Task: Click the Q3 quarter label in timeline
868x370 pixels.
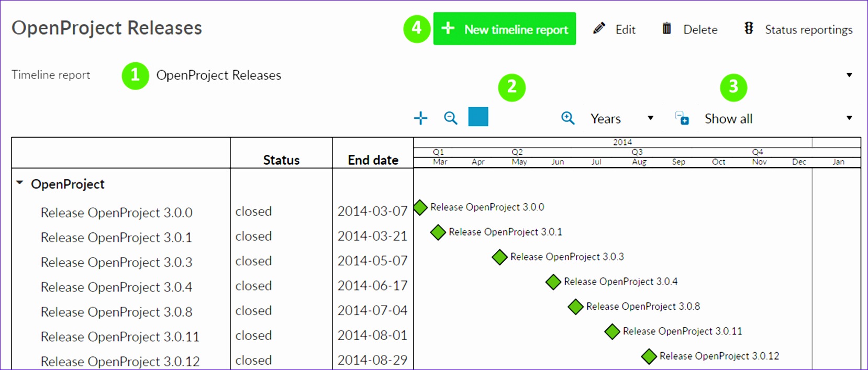Action: (x=637, y=152)
